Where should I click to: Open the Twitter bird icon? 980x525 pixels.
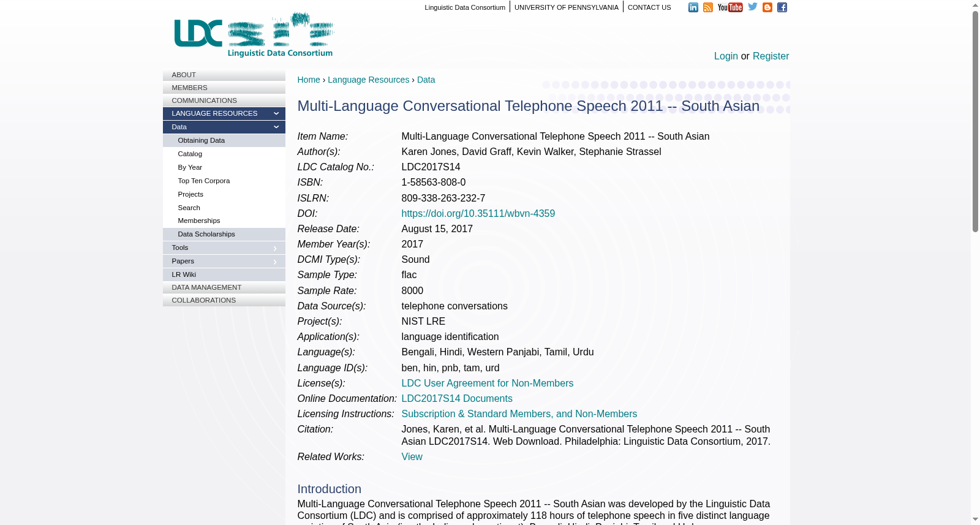(x=753, y=7)
